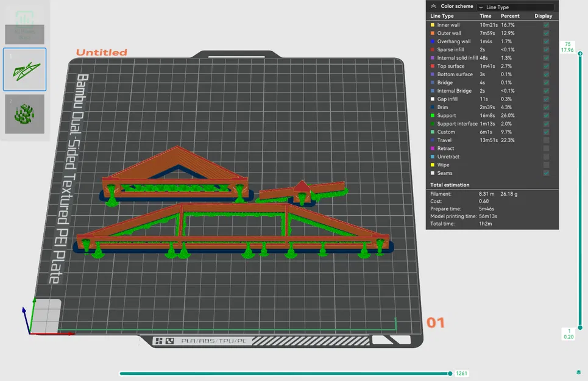Screen dimensions: 588x381
Task: Toggle Support interface display checkbox
Action: click(547, 124)
